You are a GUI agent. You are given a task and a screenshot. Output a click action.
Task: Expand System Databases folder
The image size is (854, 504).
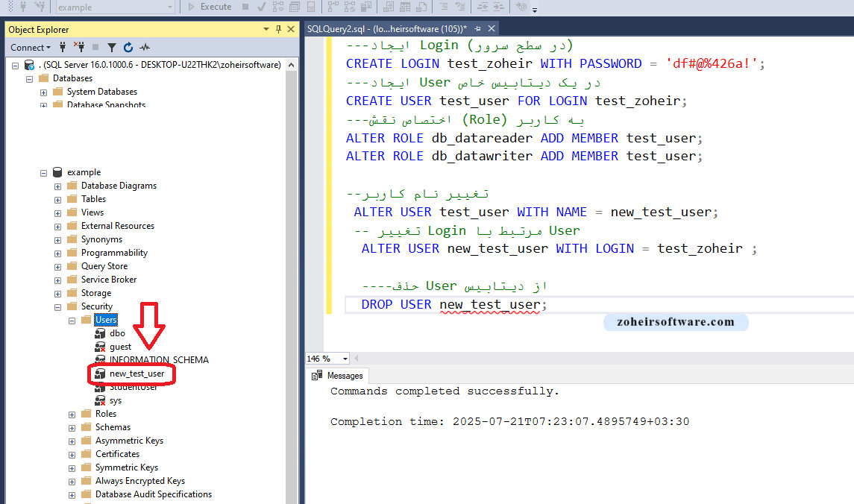pos(43,92)
